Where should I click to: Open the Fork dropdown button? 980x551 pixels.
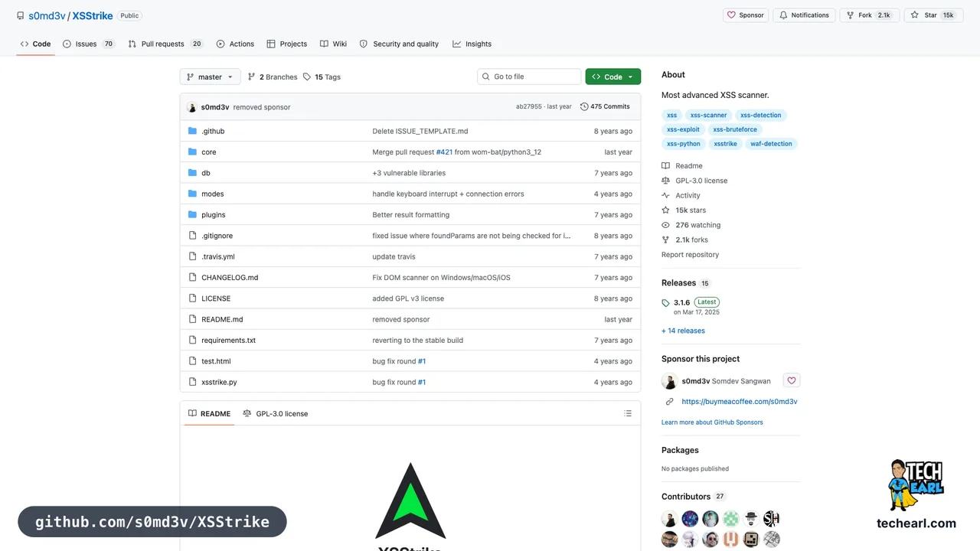click(869, 15)
